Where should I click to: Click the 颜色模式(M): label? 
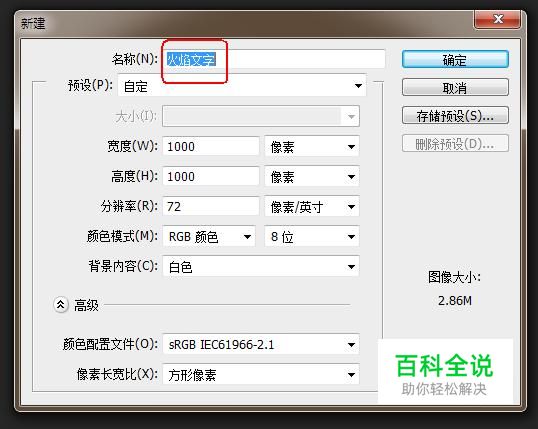[122, 236]
